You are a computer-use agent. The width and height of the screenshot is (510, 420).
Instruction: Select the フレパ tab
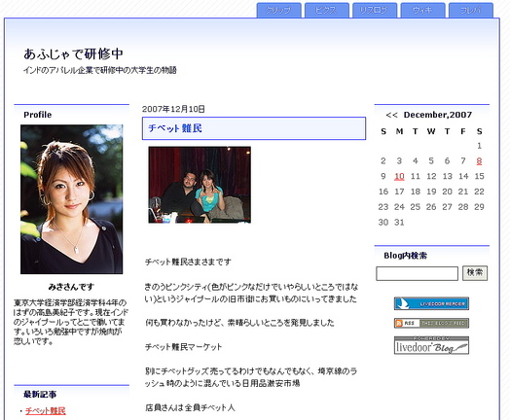click(471, 11)
